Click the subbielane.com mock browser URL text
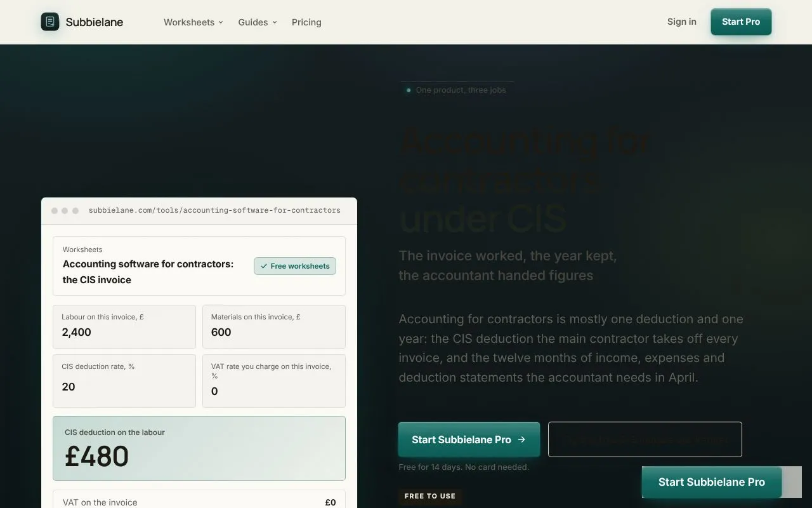 pyautogui.click(x=214, y=210)
